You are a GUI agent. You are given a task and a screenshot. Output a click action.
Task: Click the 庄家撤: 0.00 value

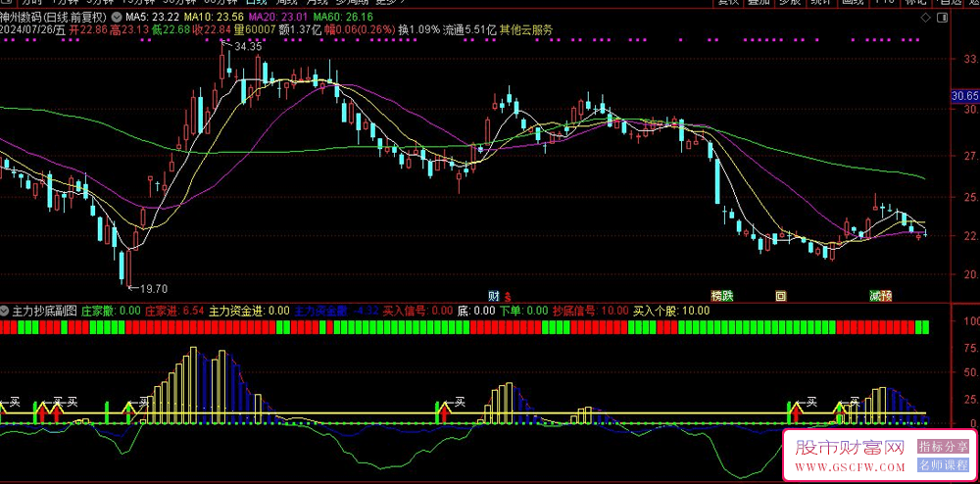[112, 311]
